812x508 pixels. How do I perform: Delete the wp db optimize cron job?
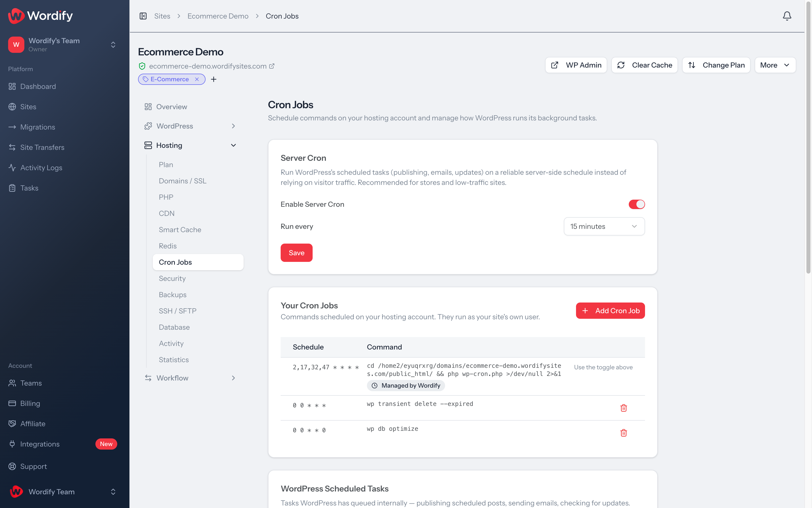coord(623,433)
